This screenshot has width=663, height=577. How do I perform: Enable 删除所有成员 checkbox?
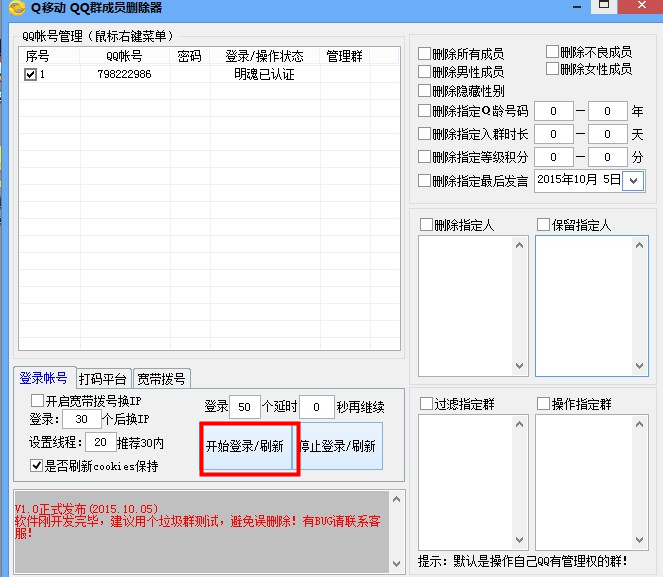[424, 54]
